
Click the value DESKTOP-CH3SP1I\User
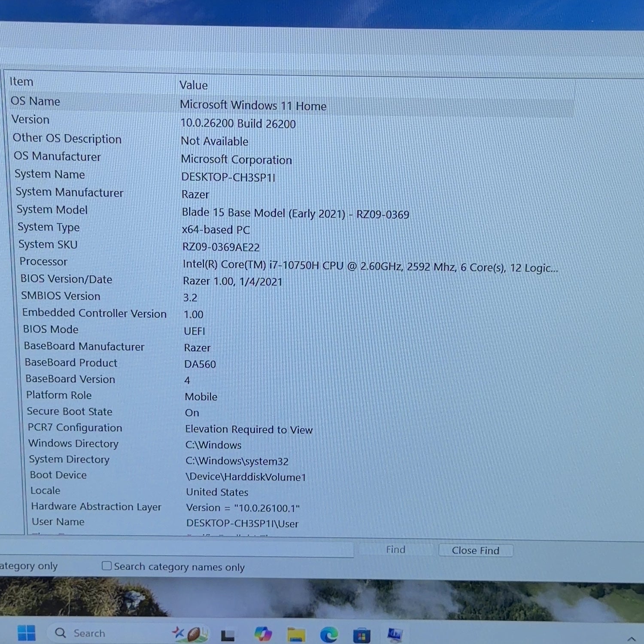(242, 523)
